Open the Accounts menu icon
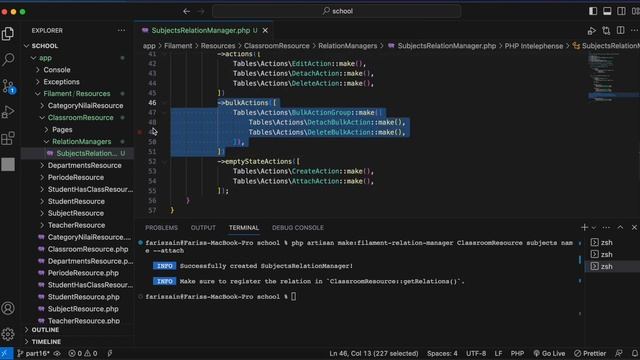This screenshot has width=640, height=360. (8, 308)
